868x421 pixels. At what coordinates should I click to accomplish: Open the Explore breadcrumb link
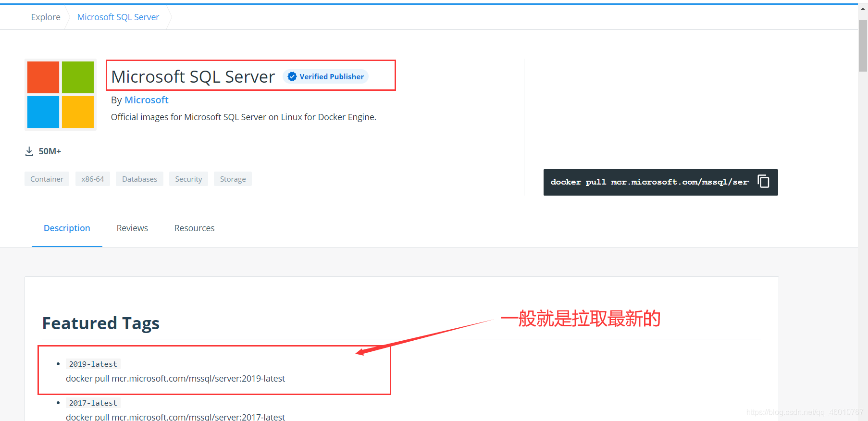pos(46,17)
